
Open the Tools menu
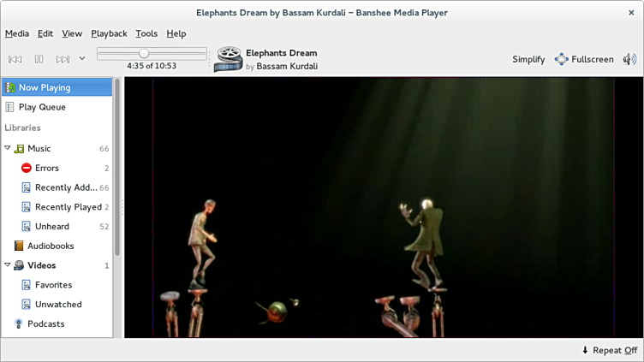(146, 33)
